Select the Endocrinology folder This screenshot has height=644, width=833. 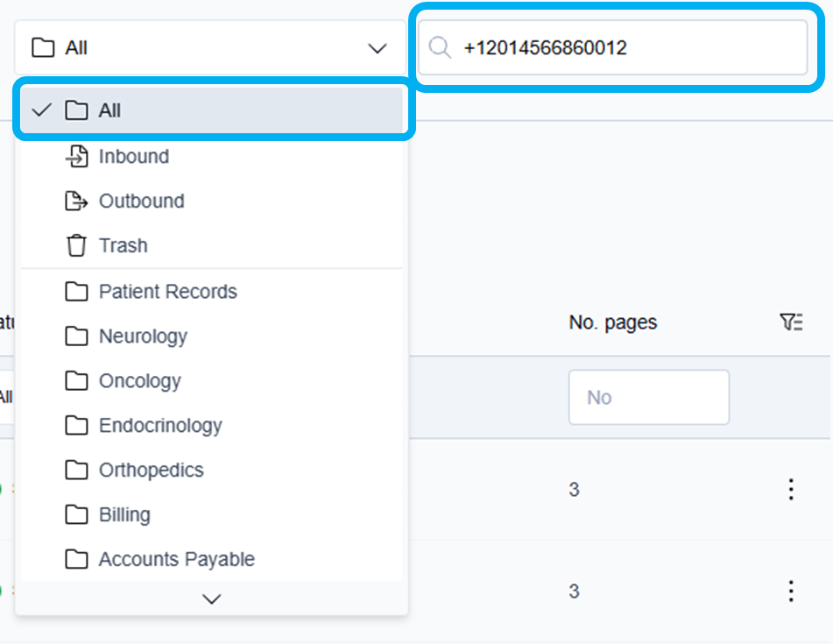(160, 426)
